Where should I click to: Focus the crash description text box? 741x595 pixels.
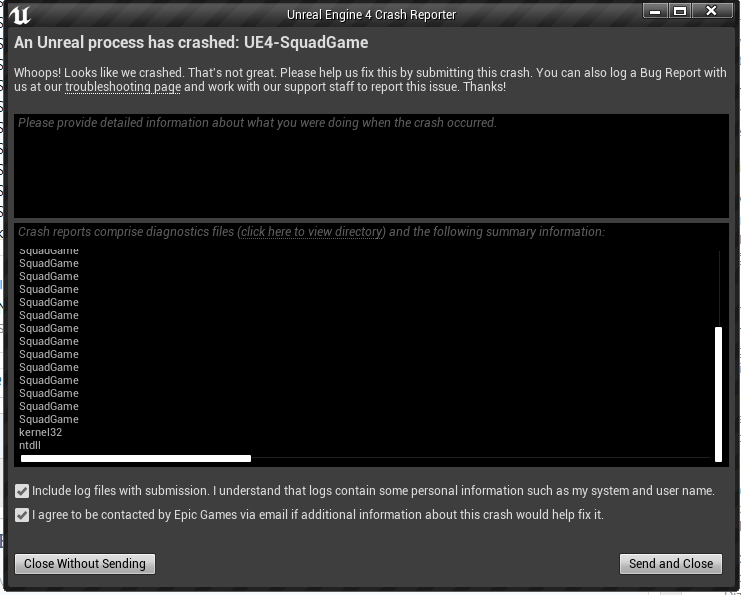coord(371,166)
